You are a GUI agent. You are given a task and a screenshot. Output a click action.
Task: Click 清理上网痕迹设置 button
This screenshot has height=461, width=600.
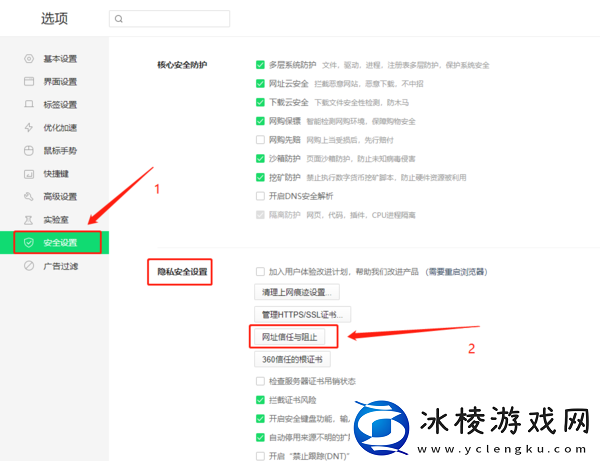point(297,292)
